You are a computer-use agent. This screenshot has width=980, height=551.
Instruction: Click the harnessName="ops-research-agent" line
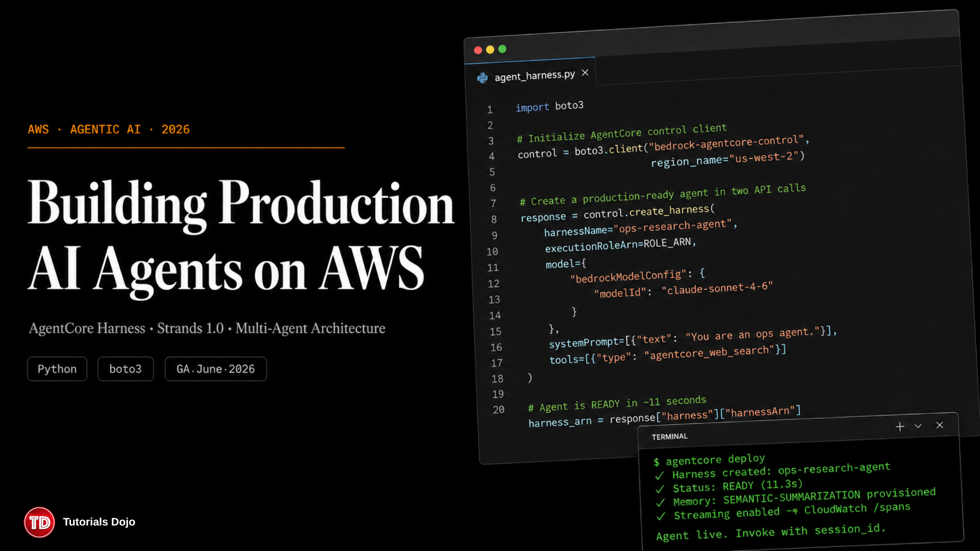641,228
